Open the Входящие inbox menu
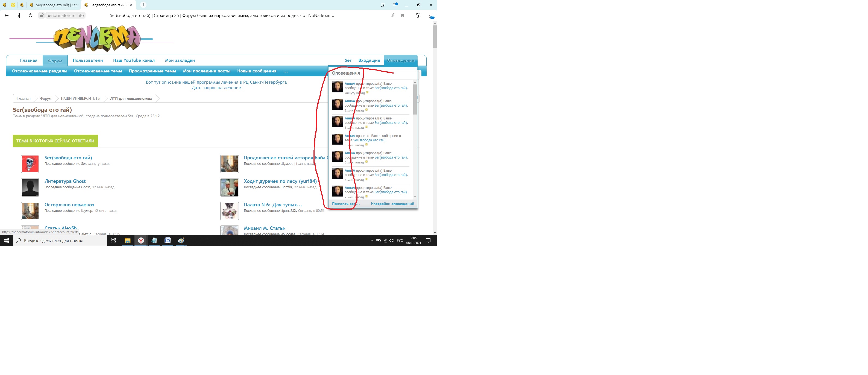 369,60
